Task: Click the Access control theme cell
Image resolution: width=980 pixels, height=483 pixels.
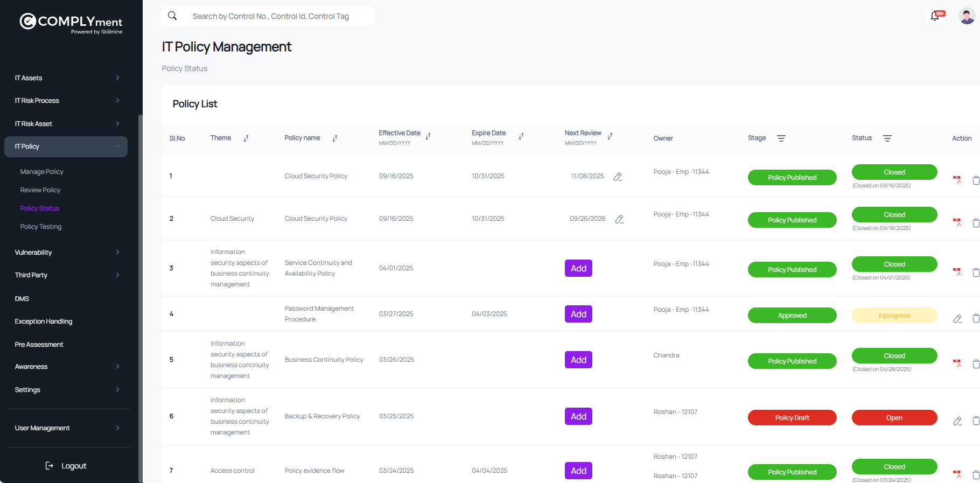Action: [x=233, y=471]
